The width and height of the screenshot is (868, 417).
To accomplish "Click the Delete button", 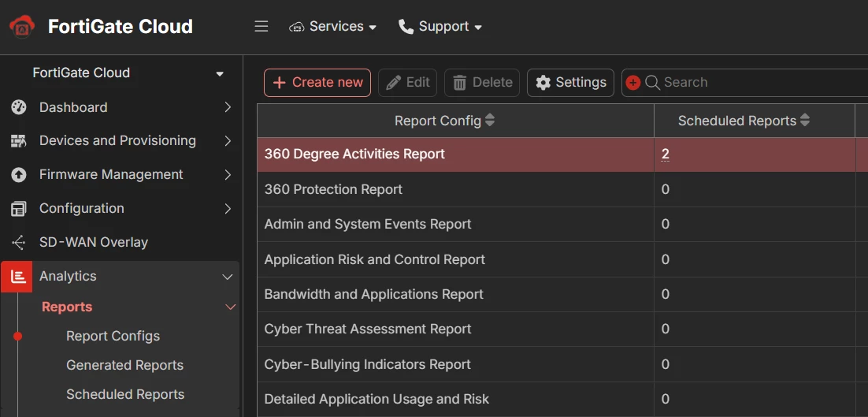I will pos(482,83).
